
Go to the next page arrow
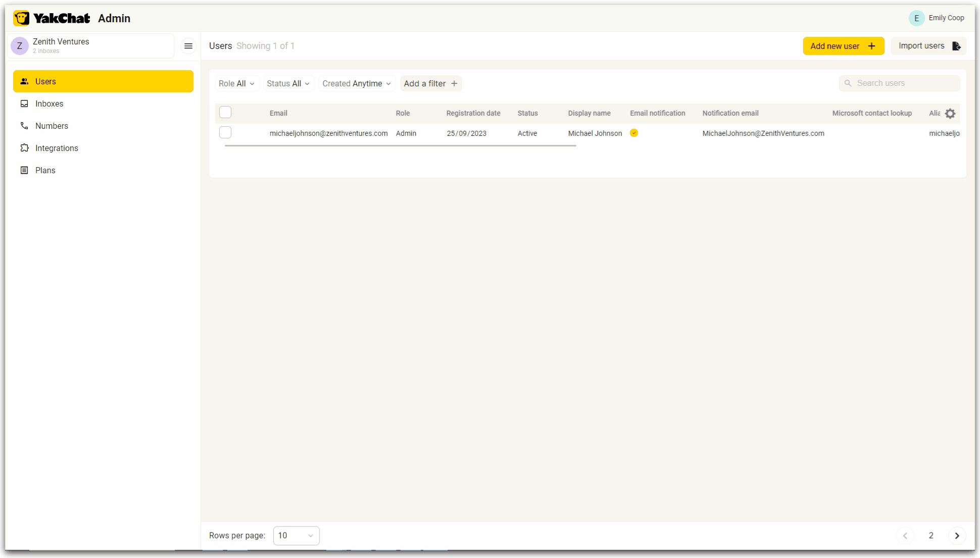click(x=957, y=536)
